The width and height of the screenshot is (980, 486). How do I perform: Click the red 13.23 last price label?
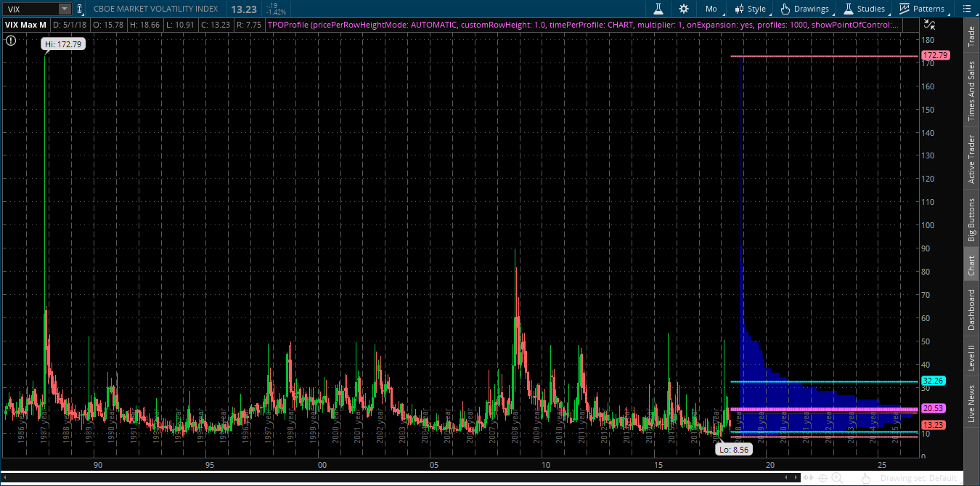(x=933, y=424)
